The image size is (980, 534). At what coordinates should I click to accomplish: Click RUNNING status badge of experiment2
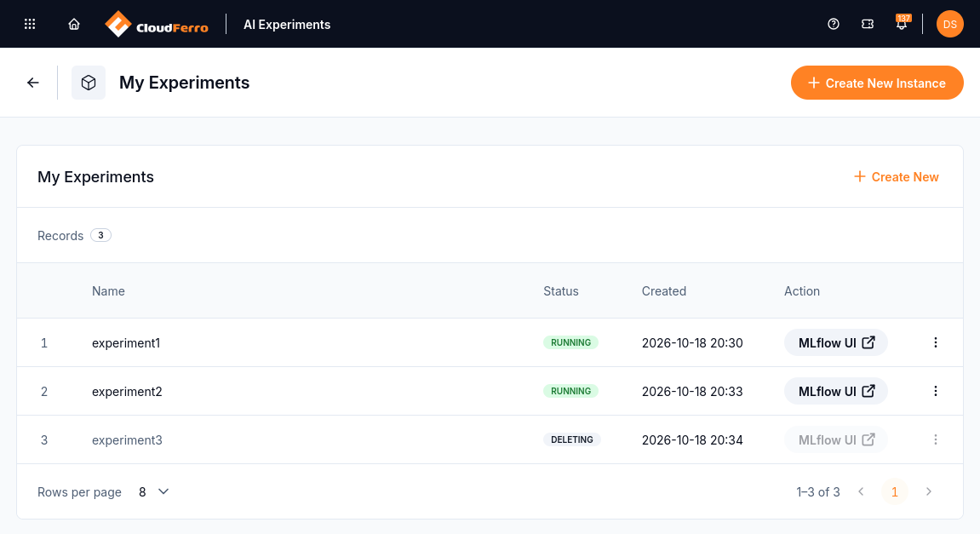[x=570, y=392]
